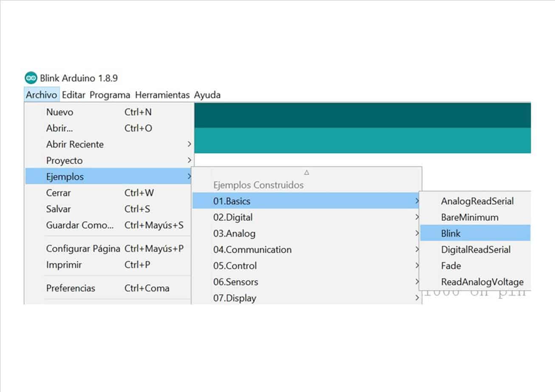Screen dimensions: 555x392
Task: Click the scroll-up triangle atop examples list
Action: point(307,172)
